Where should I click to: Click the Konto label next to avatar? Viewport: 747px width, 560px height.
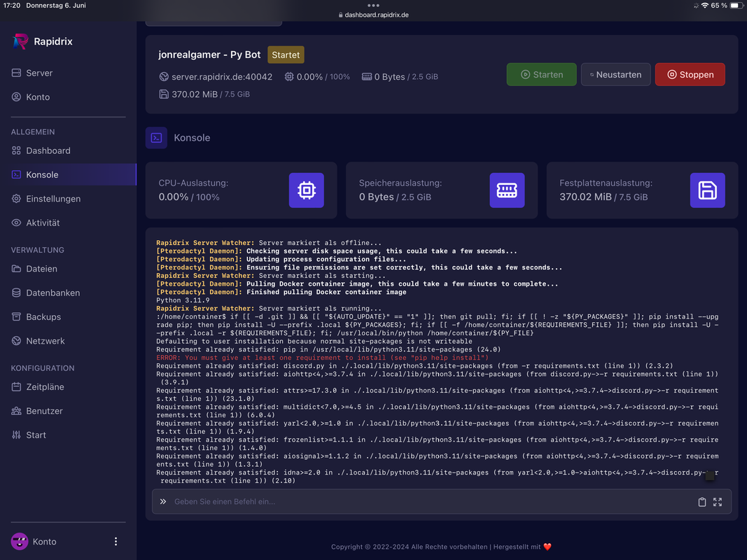pyautogui.click(x=44, y=541)
